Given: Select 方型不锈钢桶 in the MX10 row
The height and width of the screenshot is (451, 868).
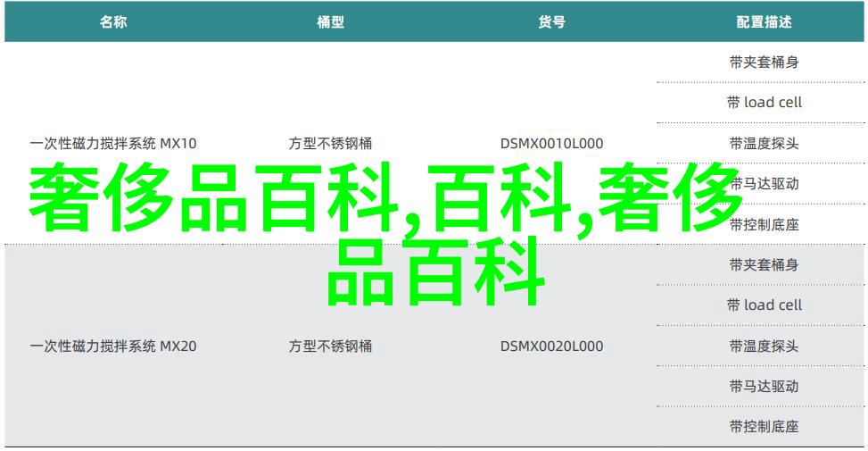Looking at the screenshot, I should (330, 143).
